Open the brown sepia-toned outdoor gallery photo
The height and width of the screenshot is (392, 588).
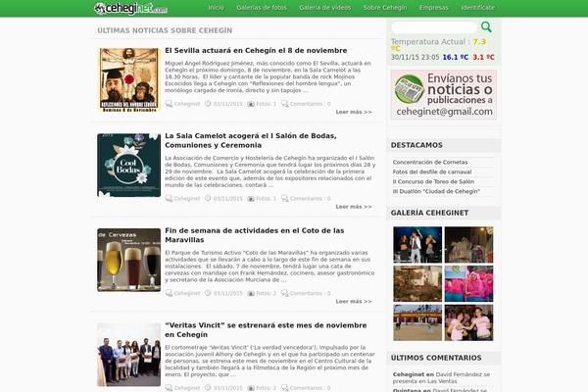point(417,283)
